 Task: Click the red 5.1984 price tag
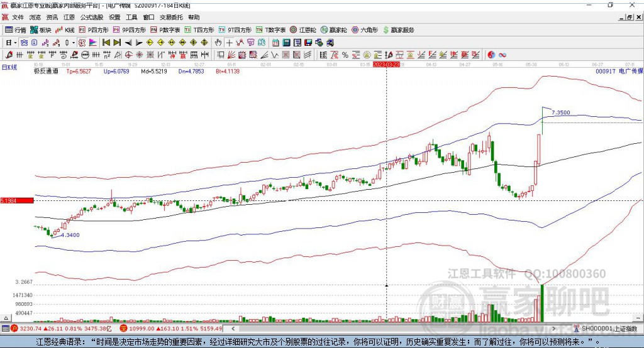tap(17, 200)
